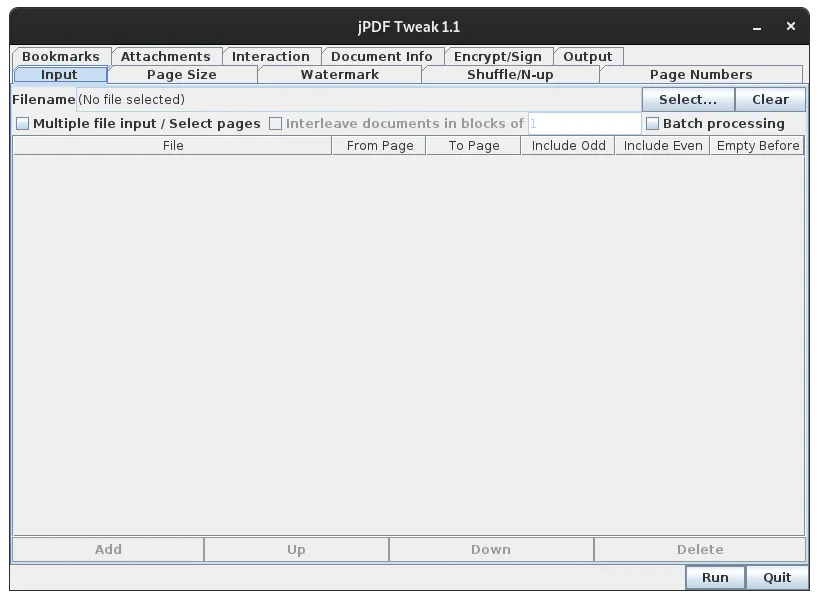The height and width of the screenshot is (600, 819).
Task: Go to the Page Numbers tab
Action: pyautogui.click(x=701, y=75)
